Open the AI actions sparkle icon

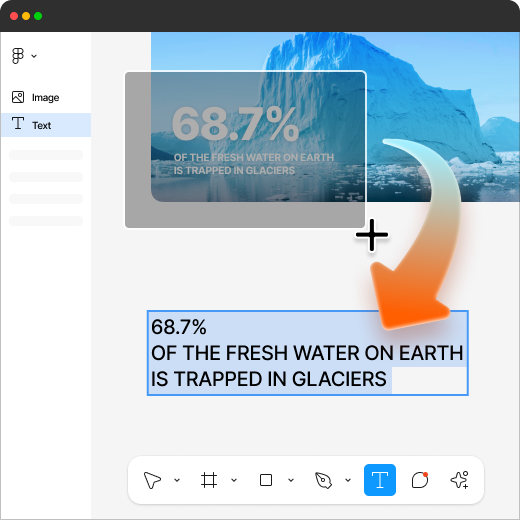pos(460,480)
